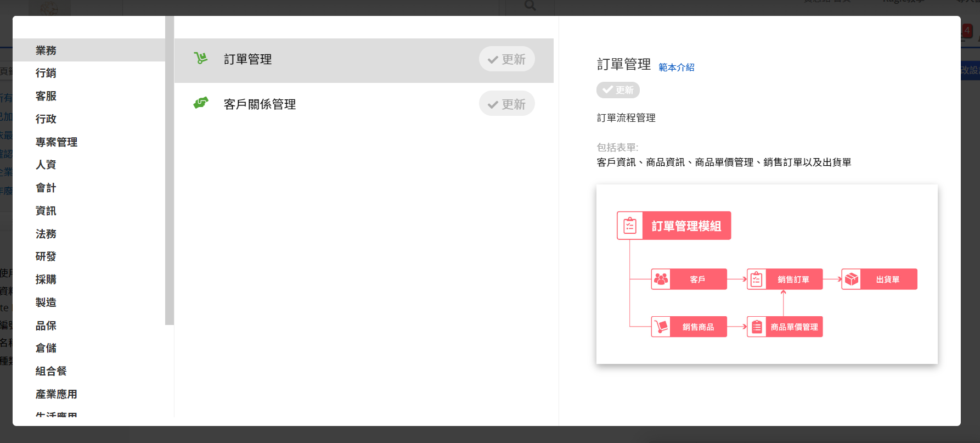
Task: Click the order management cart icon
Action: tap(201, 58)
